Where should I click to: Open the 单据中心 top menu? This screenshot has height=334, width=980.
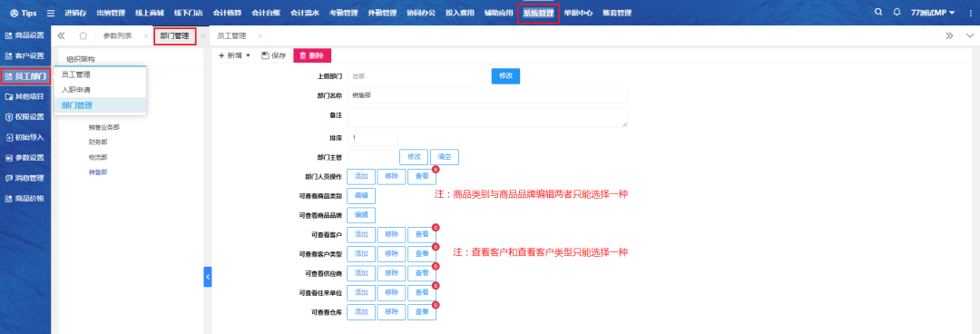point(577,13)
